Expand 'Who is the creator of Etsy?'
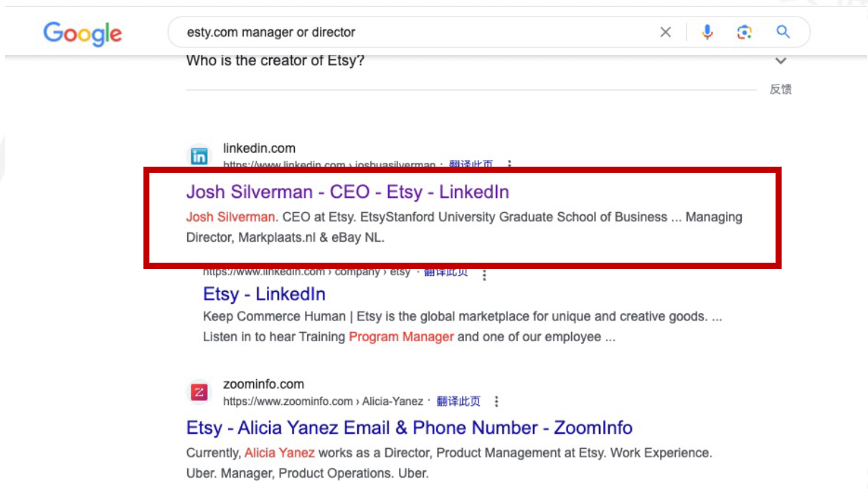868x489 pixels. 275,61
